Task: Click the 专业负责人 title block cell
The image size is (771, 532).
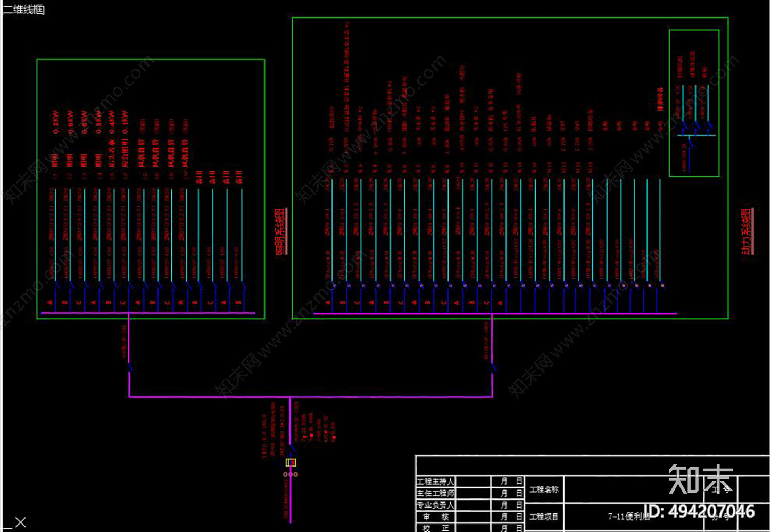Action: (435, 505)
